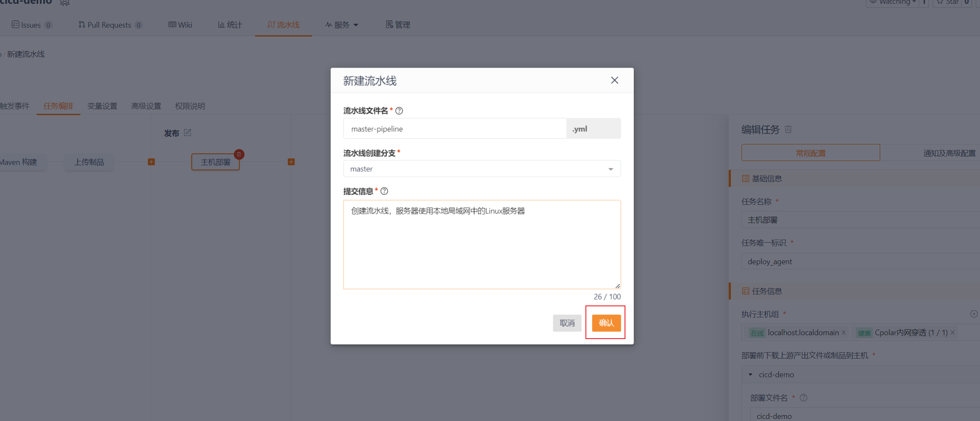Open the Pull Requests tab
The width and height of the screenshot is (980, 421).
(110, 25)
